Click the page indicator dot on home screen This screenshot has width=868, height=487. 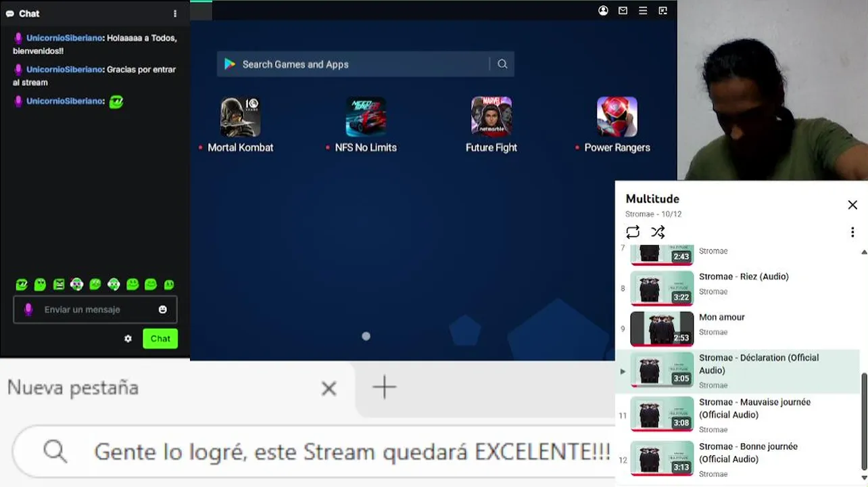point(366,336)
